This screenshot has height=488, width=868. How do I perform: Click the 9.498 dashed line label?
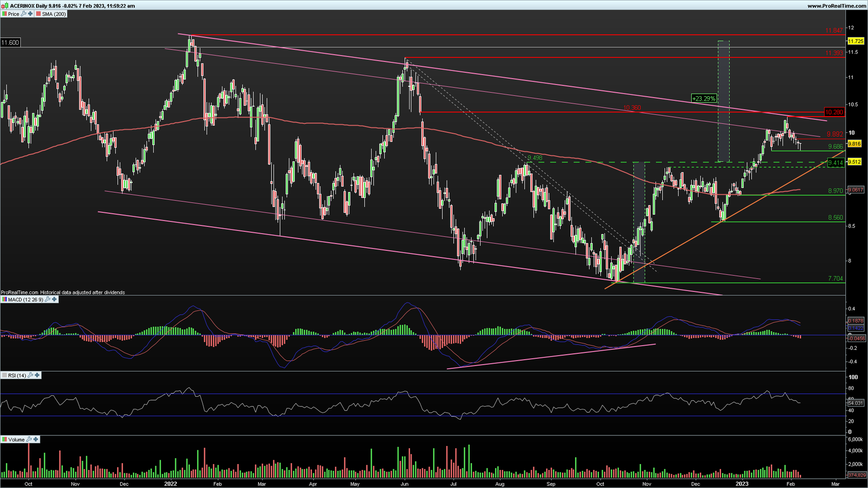tap(535, 158)
